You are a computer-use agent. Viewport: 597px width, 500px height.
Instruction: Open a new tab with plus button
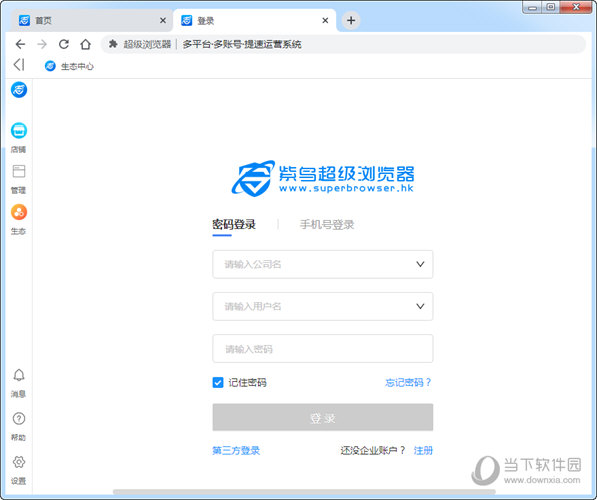(x=351, y=21)
